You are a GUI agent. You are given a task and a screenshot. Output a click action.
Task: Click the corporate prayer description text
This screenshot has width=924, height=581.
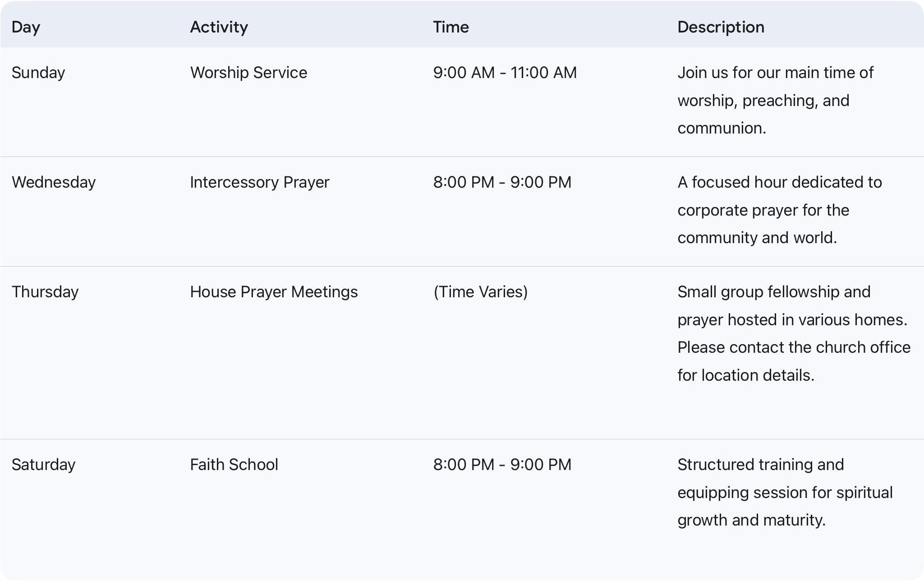point(779,210)
